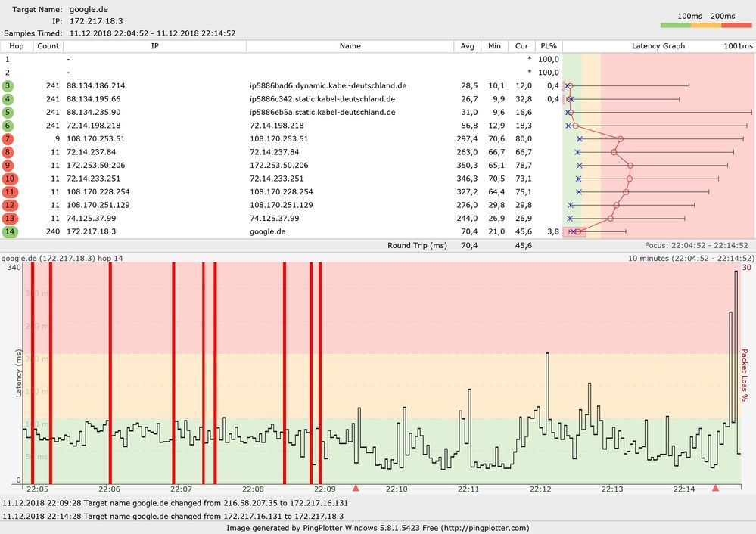Sort by the Avg column header
756x534 pixels.
tap(467, 46)
